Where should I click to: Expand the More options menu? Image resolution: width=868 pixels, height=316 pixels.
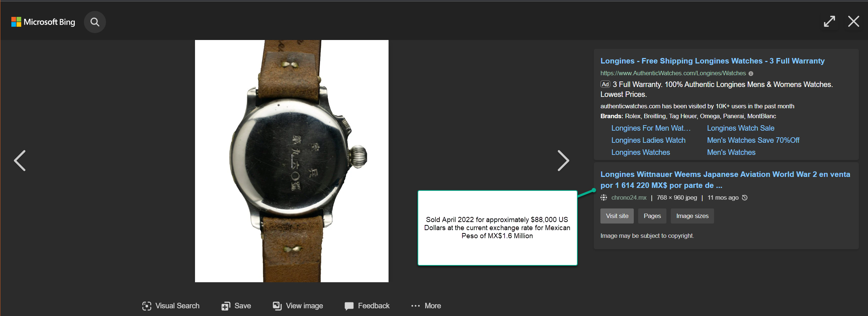[x=426, y=306]
